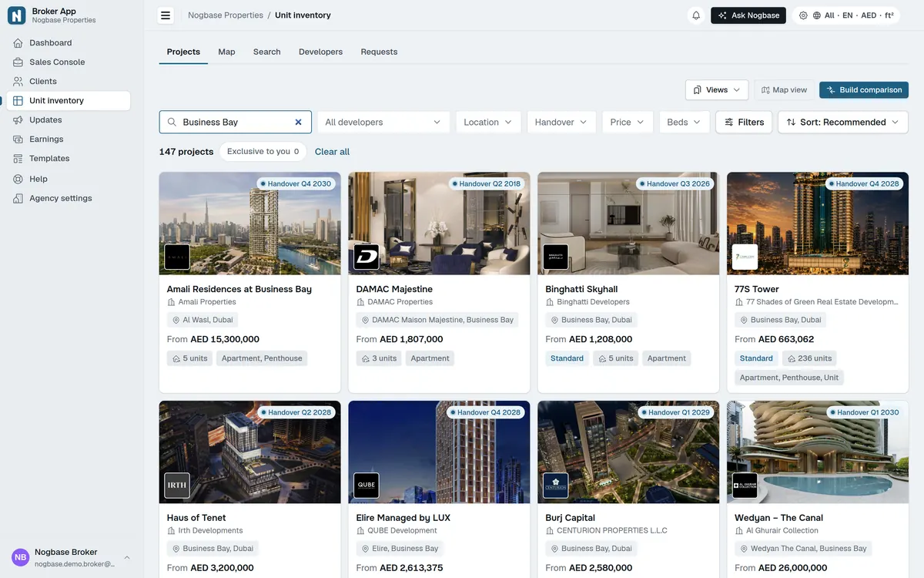Screen dimensions: 924x578
Task: Toggle the sidebar hamburger menu
Action: [x=166, y=15]
